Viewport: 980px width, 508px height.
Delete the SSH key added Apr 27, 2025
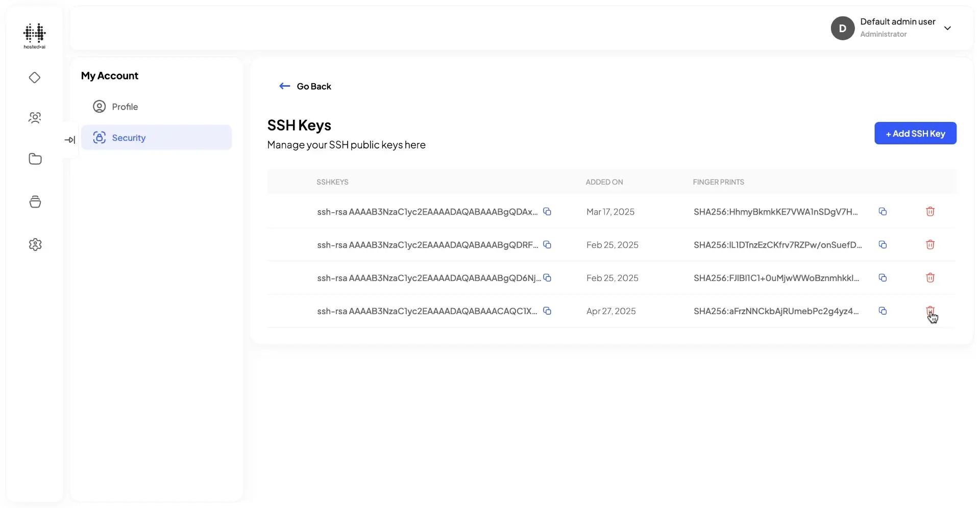[x=930, y=311]
